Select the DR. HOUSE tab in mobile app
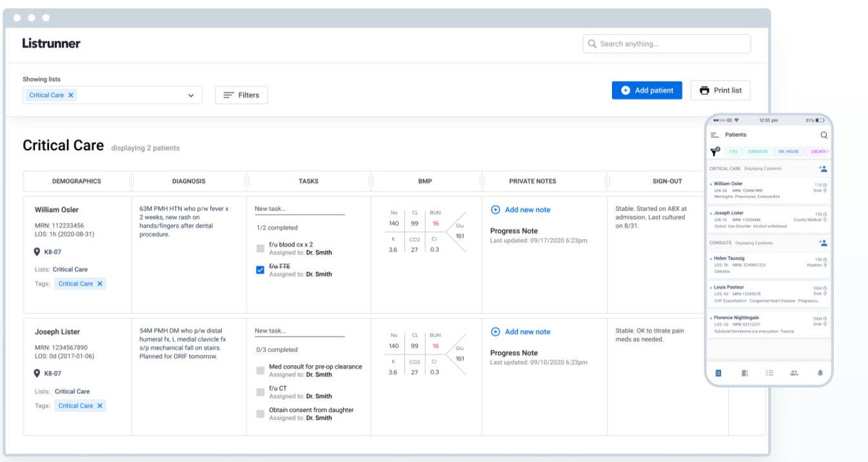The height and width of the screenshot is (462, 868). point(787,152)
